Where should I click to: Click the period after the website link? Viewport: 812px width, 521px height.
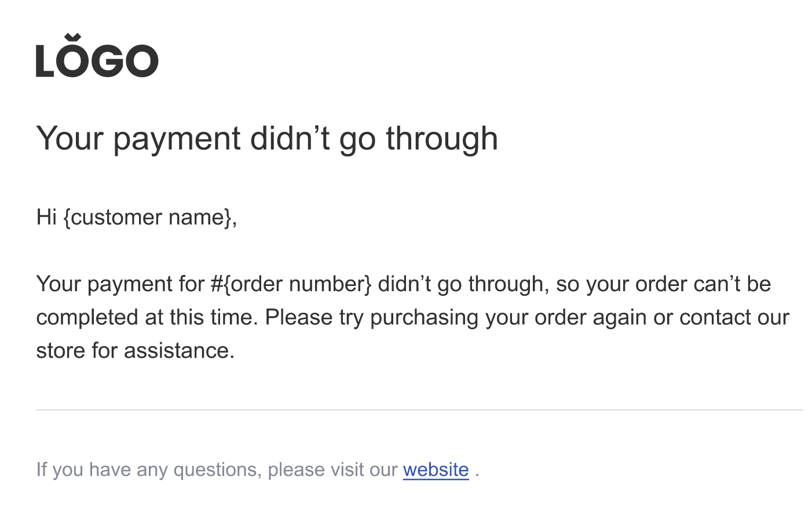(x=477, y=471)
